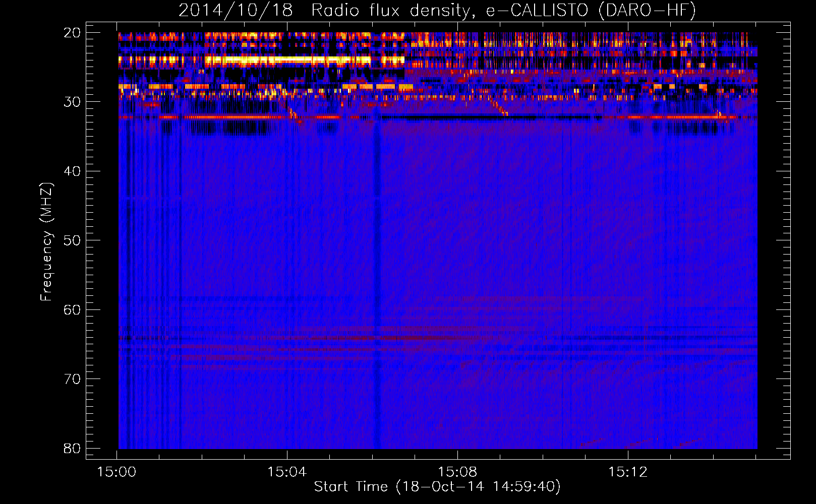The width and height of the screenshot is (816, 504).
Task: Click the 15:08 time tick label
Action: point(457,472)
